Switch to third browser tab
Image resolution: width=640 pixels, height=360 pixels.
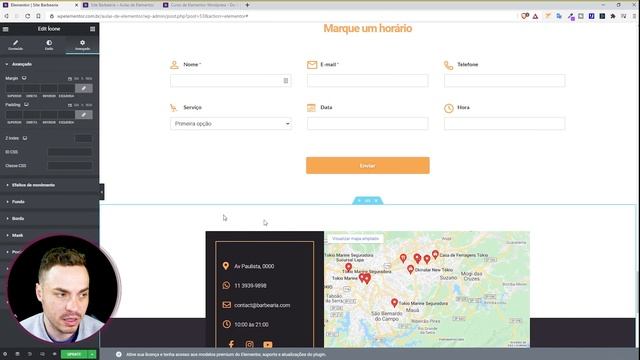[x=201, y=5]
